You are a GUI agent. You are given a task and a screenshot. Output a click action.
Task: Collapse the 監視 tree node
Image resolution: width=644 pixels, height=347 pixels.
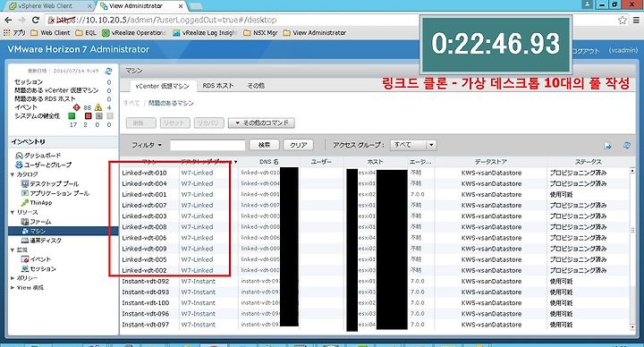coord(13,250)
